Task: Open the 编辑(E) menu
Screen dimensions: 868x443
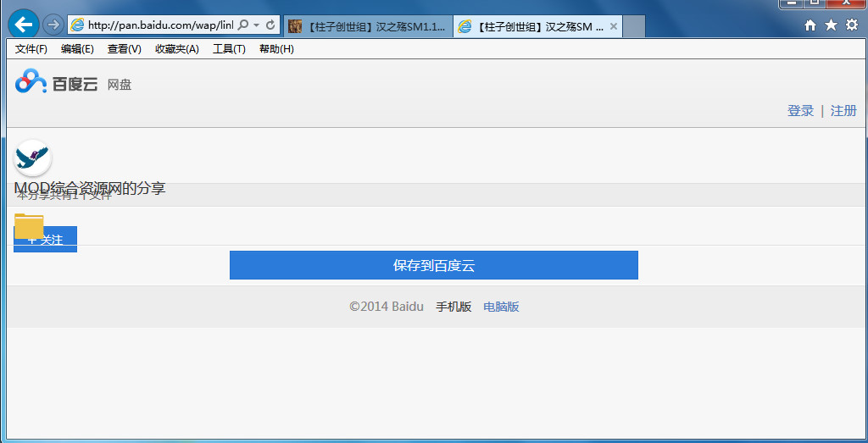Action: [77, 49]
